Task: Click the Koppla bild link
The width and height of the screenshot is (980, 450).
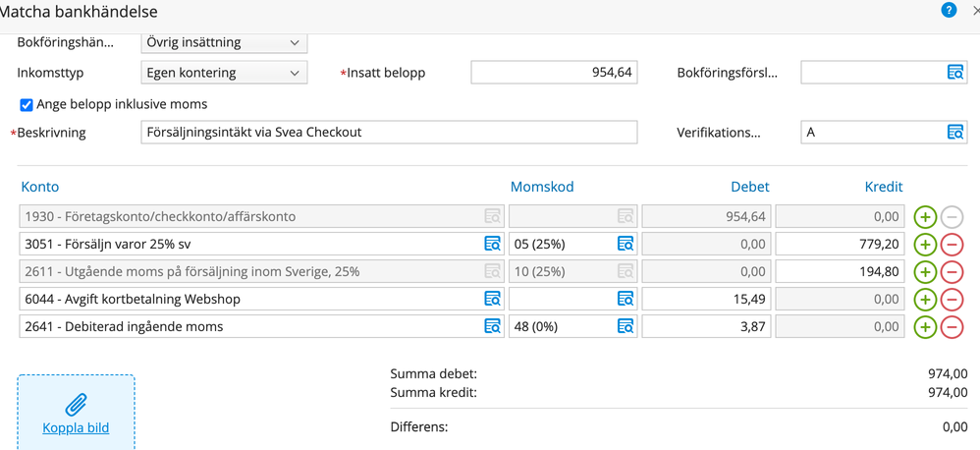Action: click(76, 428)
